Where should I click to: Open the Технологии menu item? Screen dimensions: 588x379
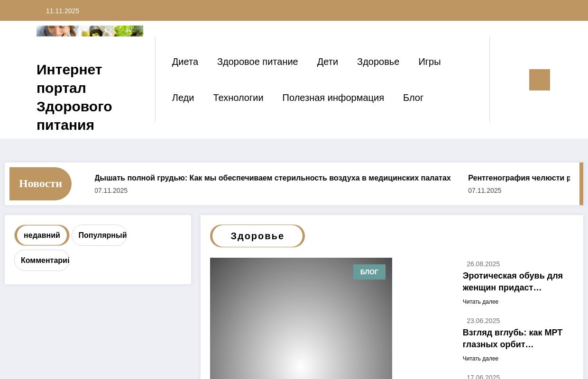(238, 98)
